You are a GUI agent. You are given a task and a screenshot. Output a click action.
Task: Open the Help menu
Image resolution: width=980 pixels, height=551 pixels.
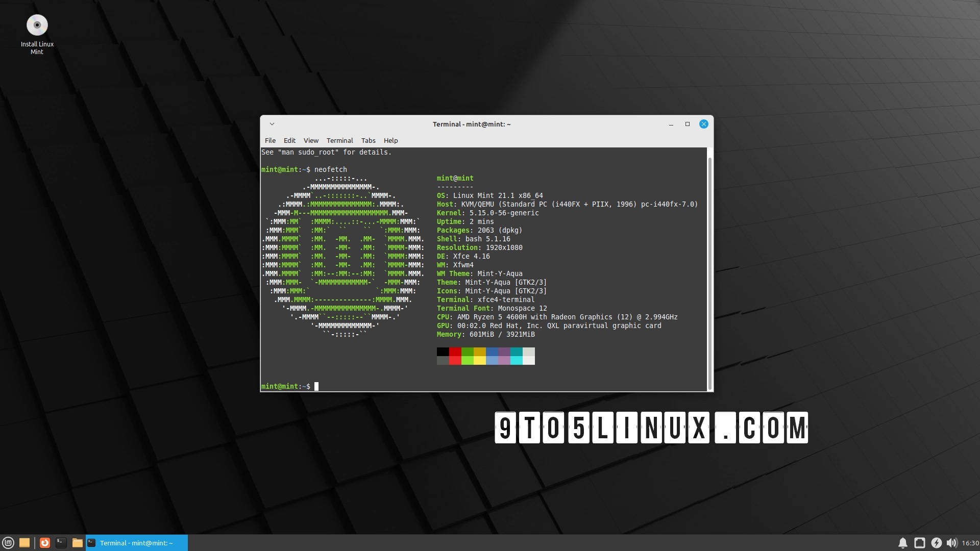[390, 140]
